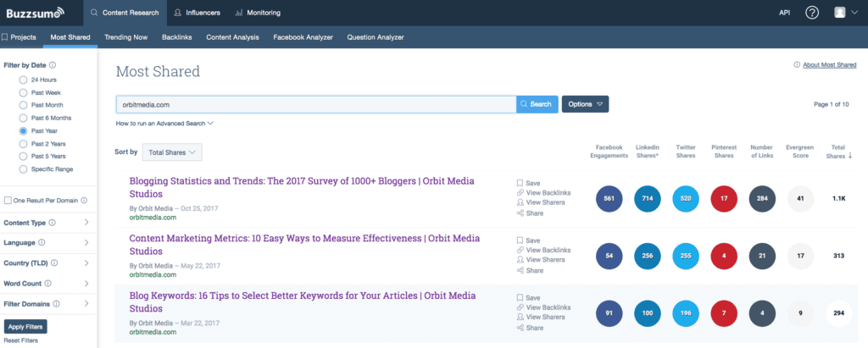Tick One Result Per Domain checkbox
The height and width of the screenshot is (348, 868).
click(8, 201)
